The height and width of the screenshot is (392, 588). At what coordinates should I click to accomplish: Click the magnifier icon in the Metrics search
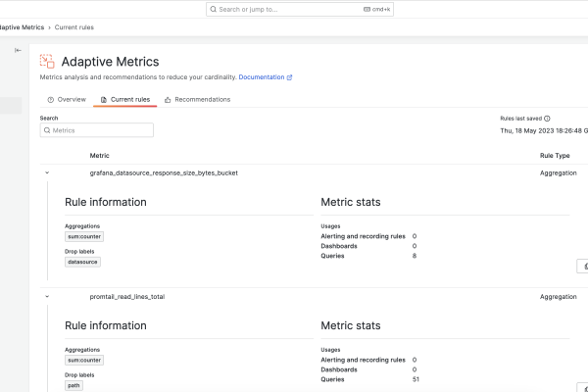(47, 130)
